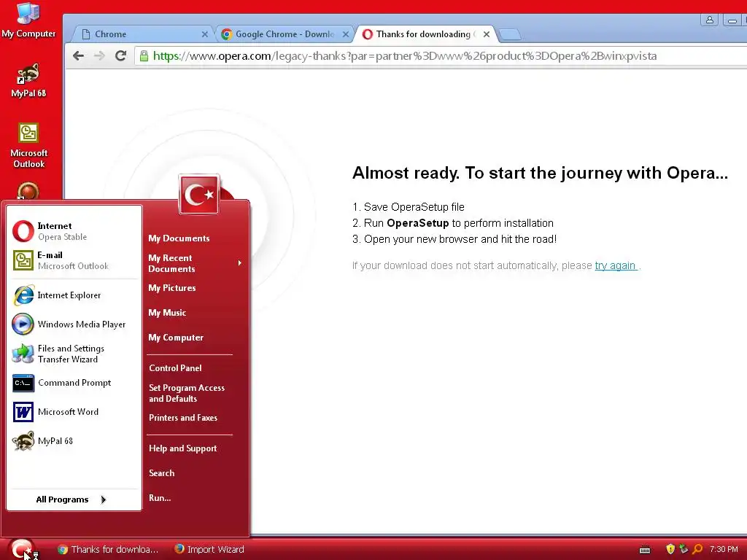This screenshot has height=560, width=747.
Task: Click the try again download link
Action: coord(616,265)
